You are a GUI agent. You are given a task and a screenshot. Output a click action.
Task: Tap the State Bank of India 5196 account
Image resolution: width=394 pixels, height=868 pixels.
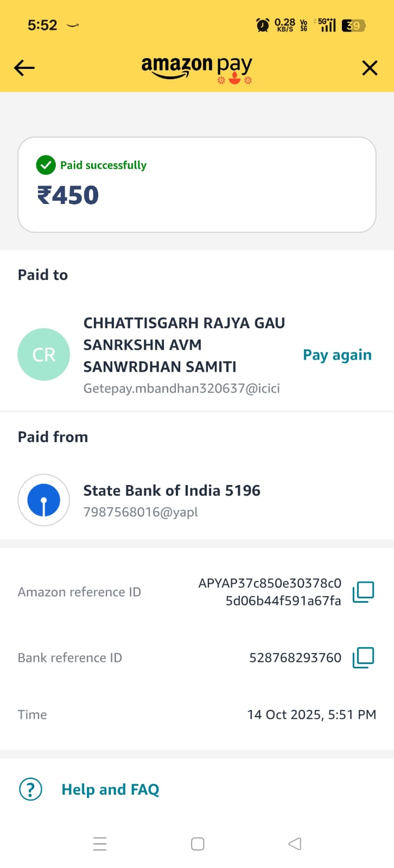tap(171, 490)
